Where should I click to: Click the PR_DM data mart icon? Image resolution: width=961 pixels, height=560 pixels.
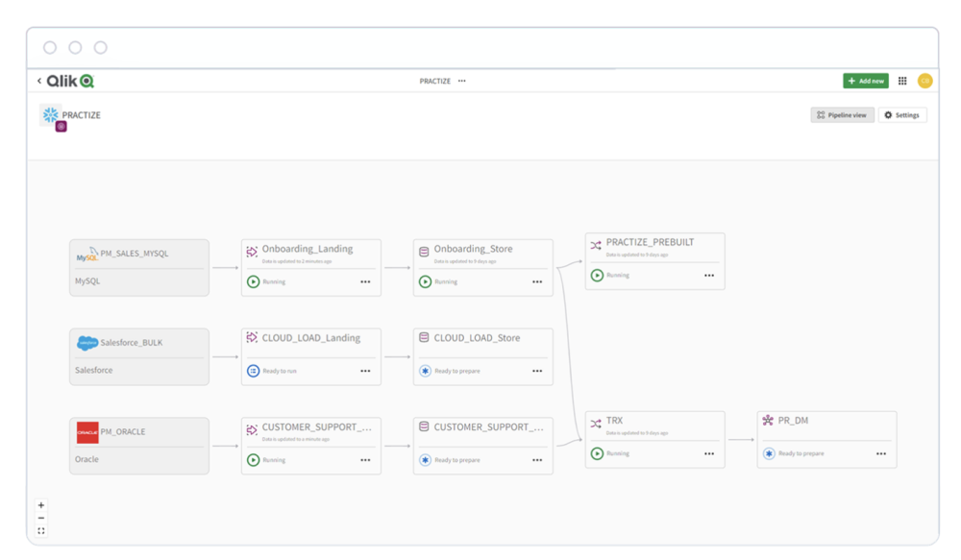[768, 421]
